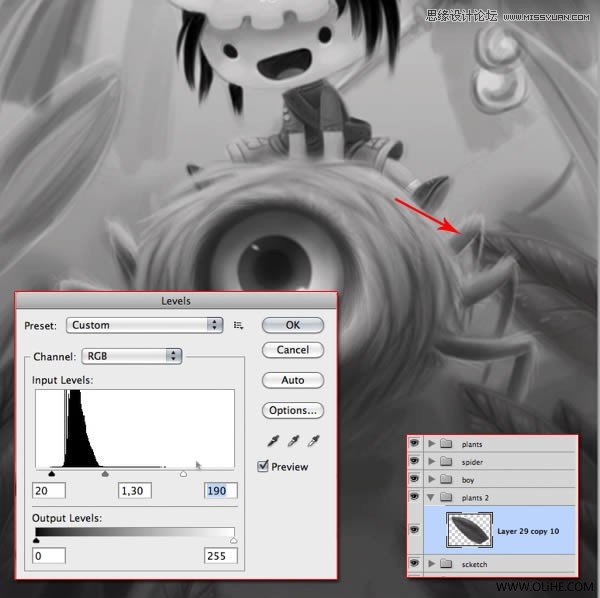This screenshot has width=600, height=598.
Task: Click the input white point slider
Action: coord(184,474)
